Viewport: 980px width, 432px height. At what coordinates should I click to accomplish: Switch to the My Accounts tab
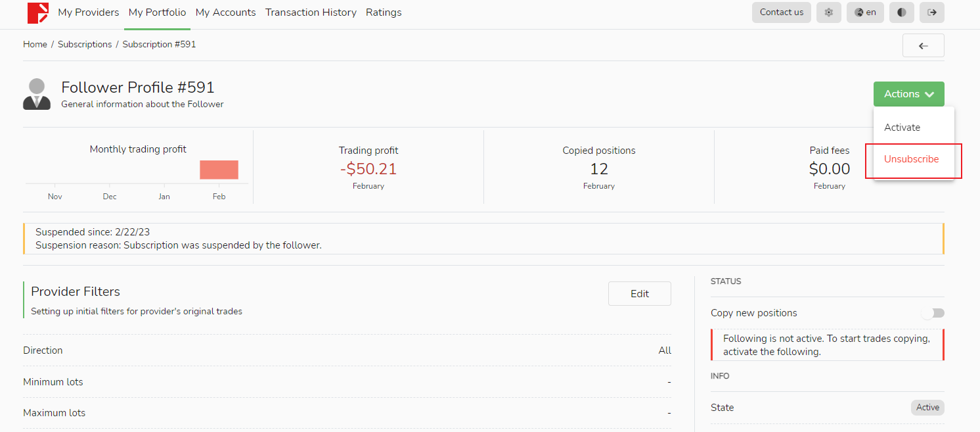tap(225, 12)
